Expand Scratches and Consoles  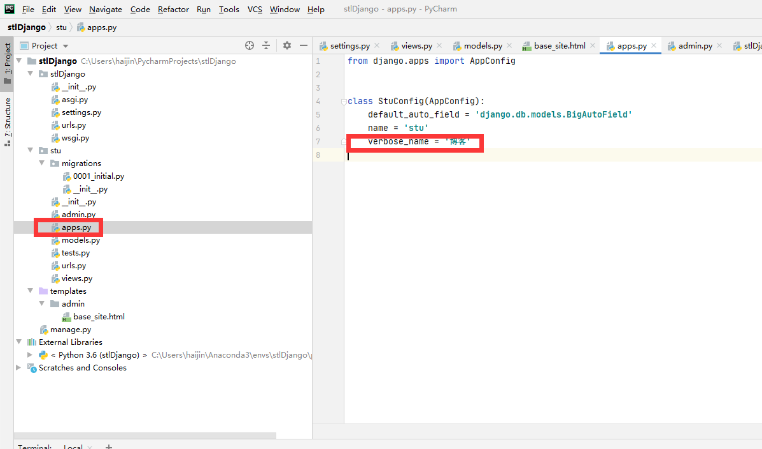pyautogui.click(x=18, y=367)
